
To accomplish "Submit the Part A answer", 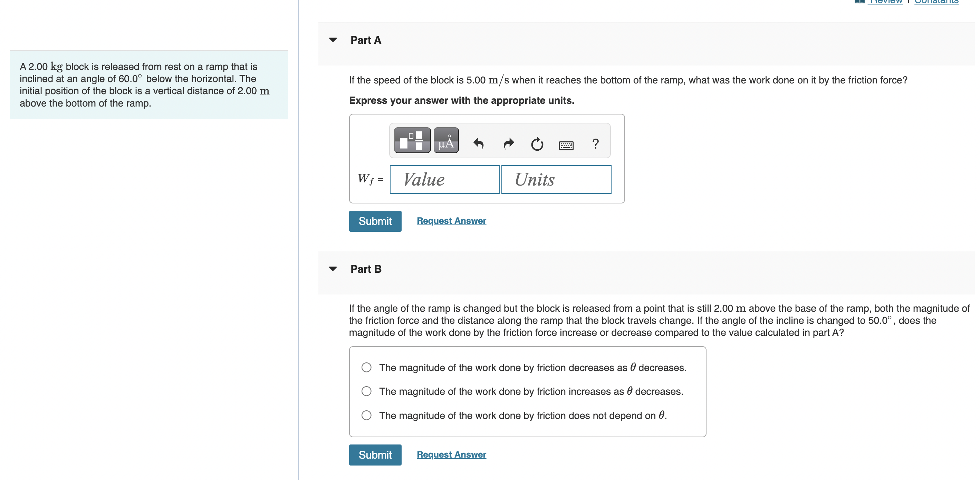I will [375, 221].
